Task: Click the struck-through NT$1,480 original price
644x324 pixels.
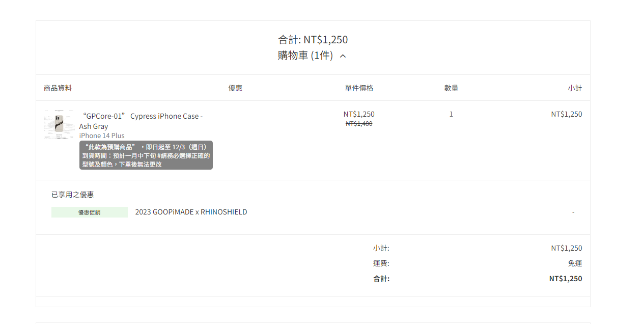Action: (x=359, y=124)
